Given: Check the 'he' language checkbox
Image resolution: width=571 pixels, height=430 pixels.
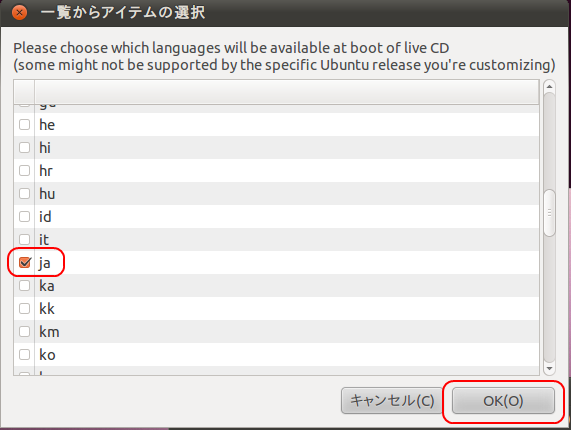Looking at the screenshot, I should [24, 125].
